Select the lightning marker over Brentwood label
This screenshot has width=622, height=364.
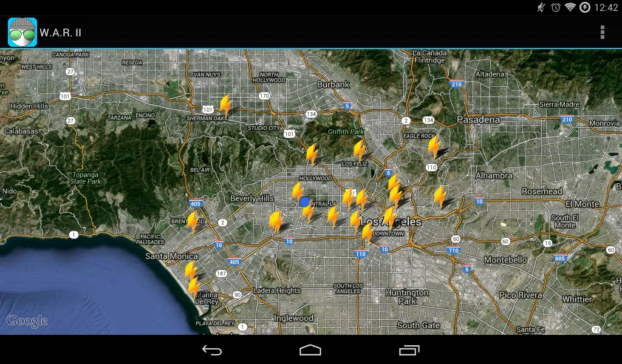[x=193, y=221]
